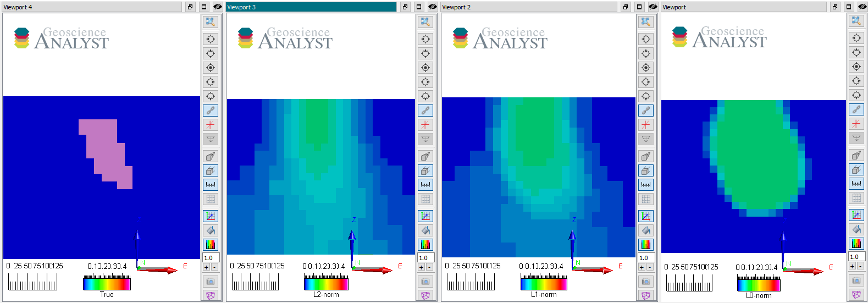Toggle scale ruler icon in Viewport 4
Viewport: 868px width, 303px height.
coord(211,185)
